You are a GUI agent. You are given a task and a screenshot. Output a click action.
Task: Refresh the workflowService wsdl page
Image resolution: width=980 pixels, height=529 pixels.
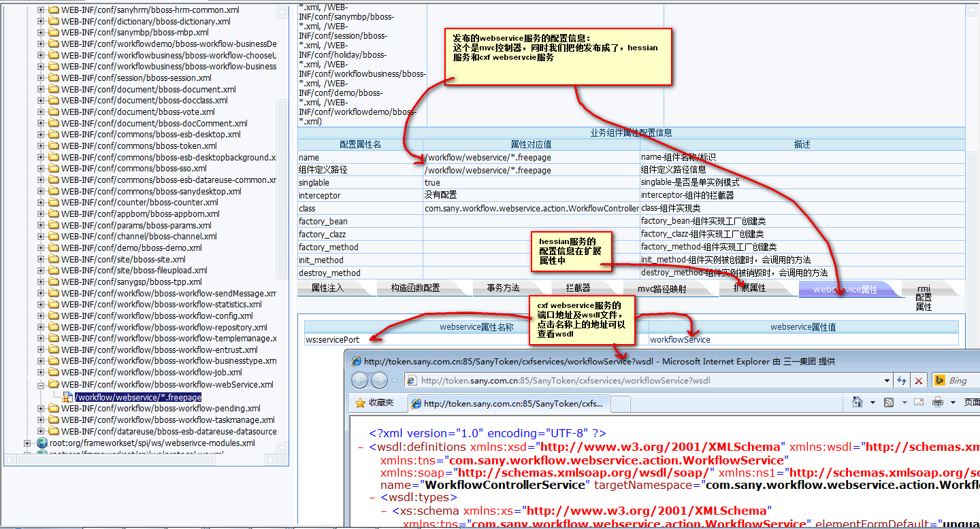click(902, 381)
